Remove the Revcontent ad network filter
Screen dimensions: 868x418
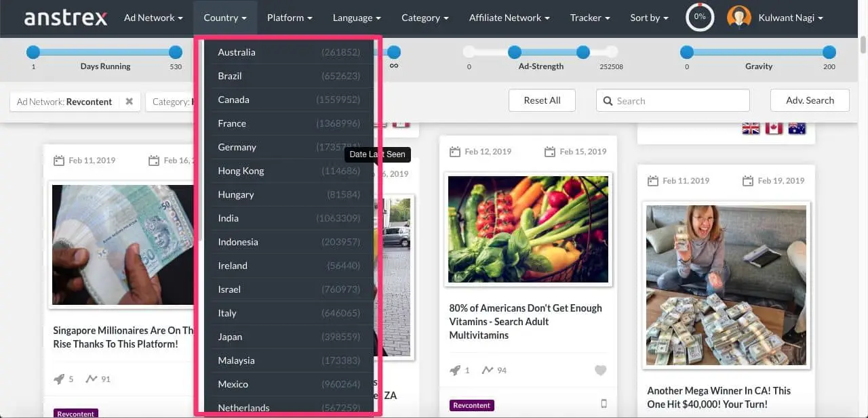pos(129,101)
